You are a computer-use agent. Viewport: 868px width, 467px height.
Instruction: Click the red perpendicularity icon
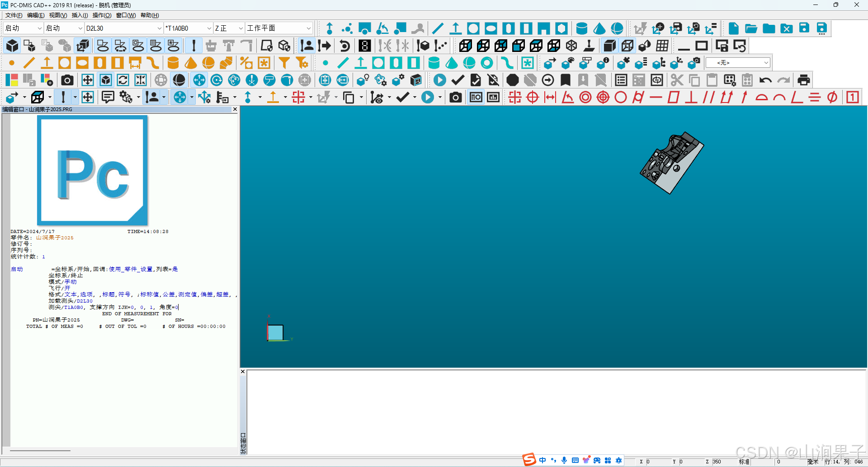691,97
